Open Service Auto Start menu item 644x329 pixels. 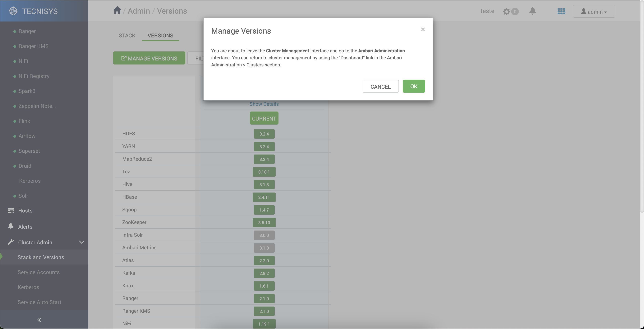coord(39,302)
